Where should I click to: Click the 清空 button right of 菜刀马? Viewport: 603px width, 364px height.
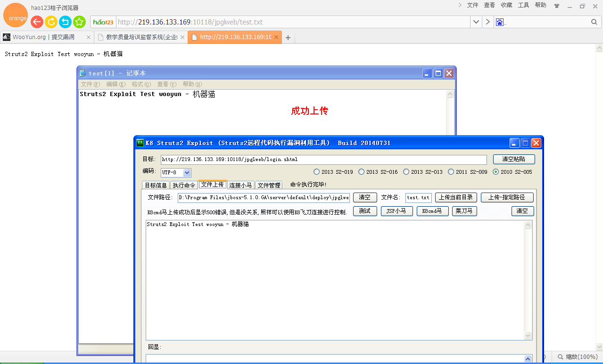[x=523, y=211]
